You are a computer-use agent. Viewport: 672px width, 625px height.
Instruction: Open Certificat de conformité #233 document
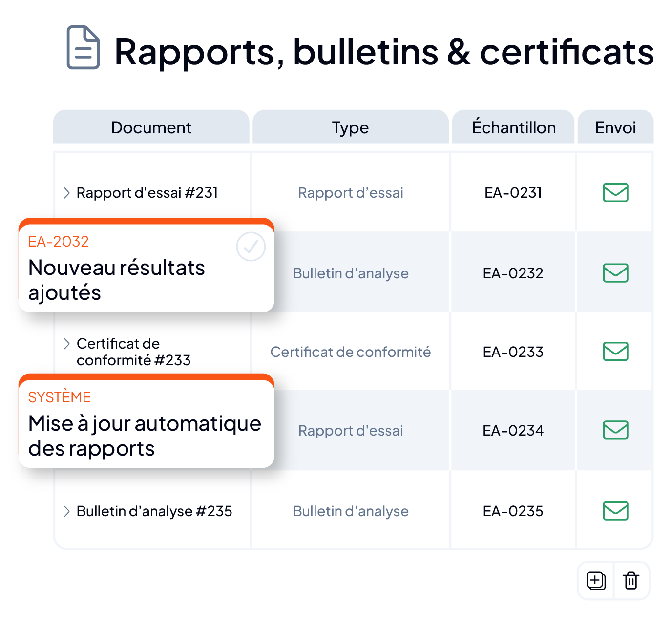coord(133,352)
